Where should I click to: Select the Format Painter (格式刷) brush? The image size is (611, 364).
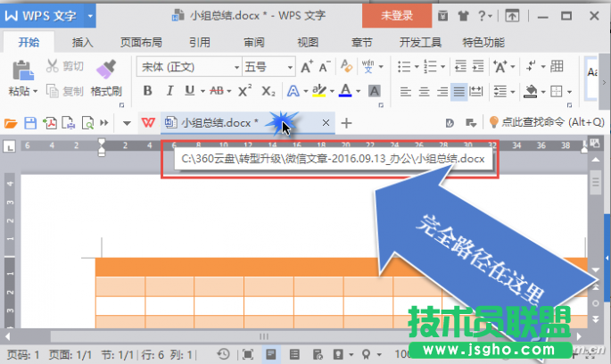point(106,70)
